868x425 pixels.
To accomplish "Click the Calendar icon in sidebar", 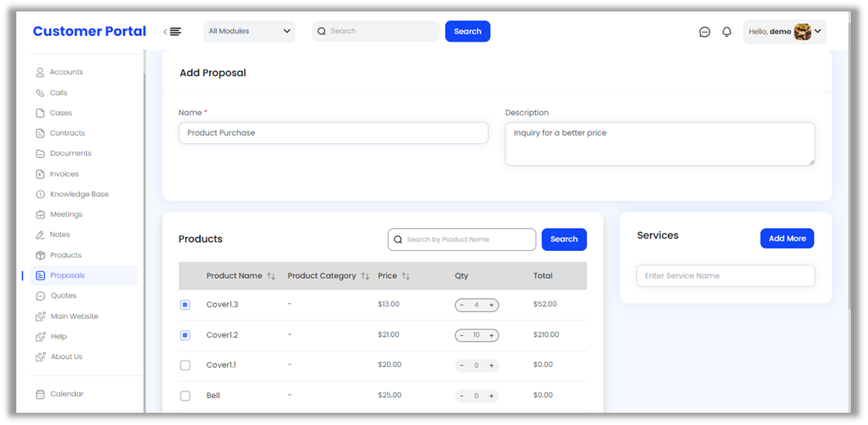I will [x=40, y=394].
